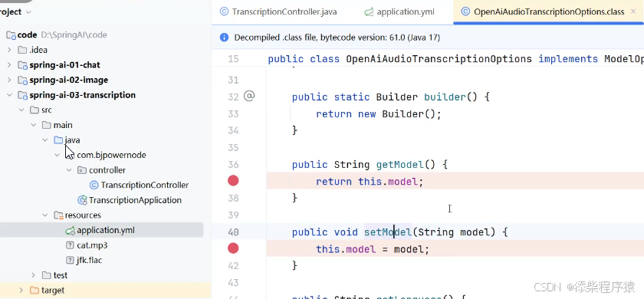Click the decompiled file info icon
This screenshot has height=299, width=644.
point(224,38)
